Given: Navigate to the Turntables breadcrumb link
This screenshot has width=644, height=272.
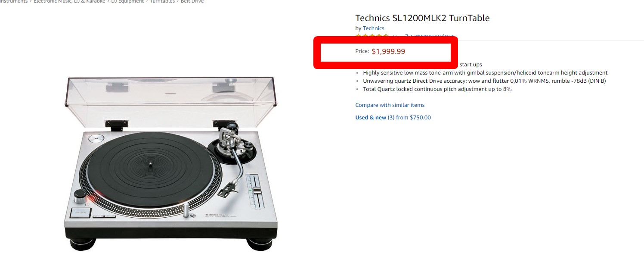Looking at the screenshot, I should tap(162, 1).
